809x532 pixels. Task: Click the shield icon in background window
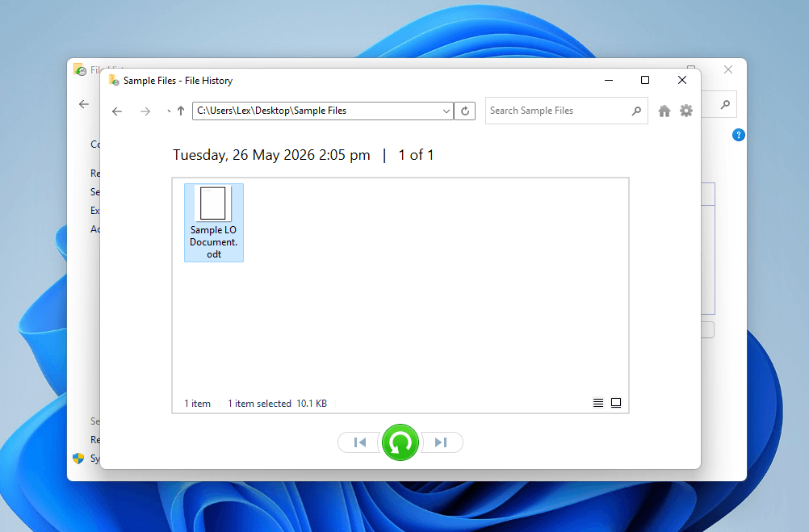pos(78,459)
